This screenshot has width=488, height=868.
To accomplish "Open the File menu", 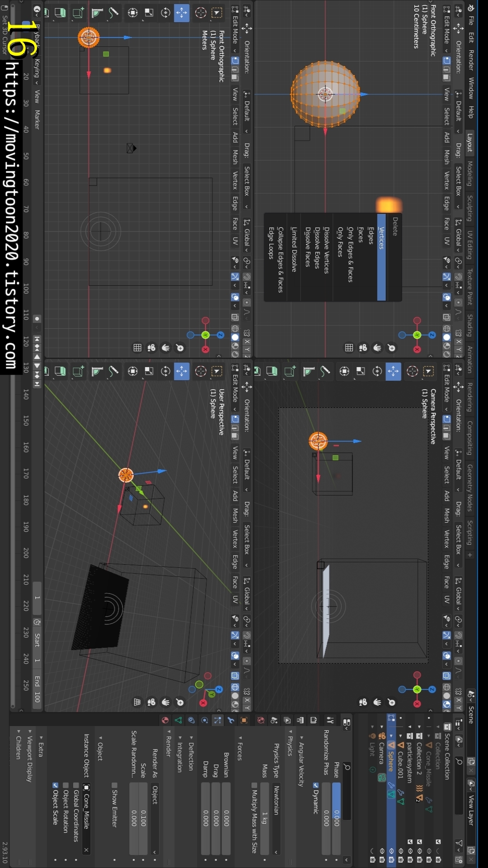I will [x=471, y=21].
